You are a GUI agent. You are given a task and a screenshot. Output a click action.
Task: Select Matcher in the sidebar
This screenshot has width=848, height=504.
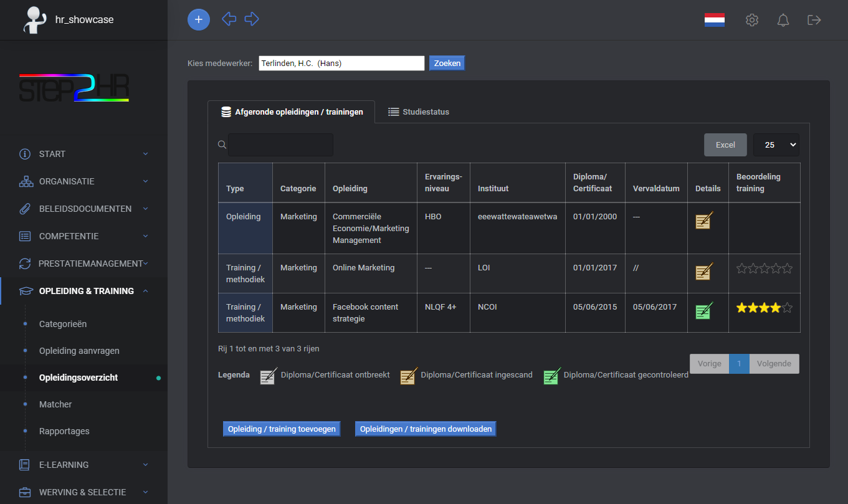coord(55,404)
